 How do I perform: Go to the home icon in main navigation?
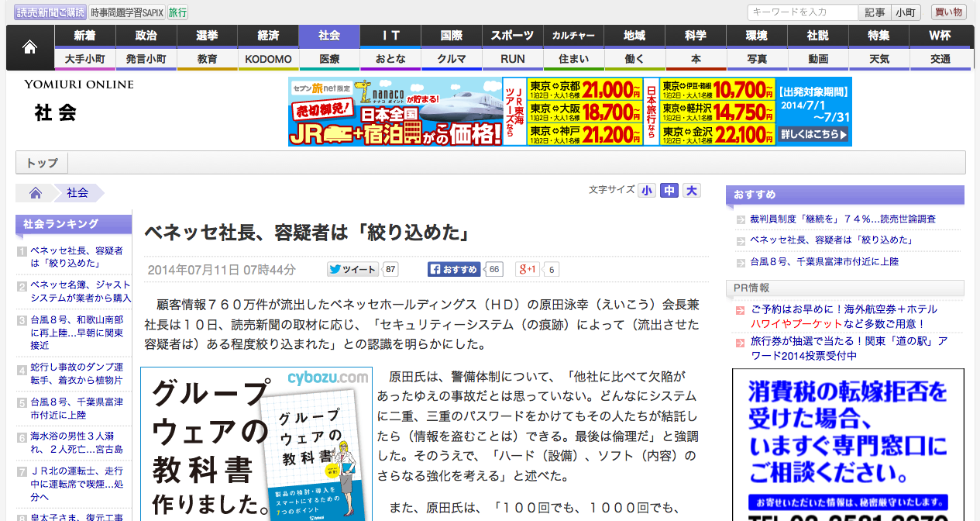click(30, 48)
